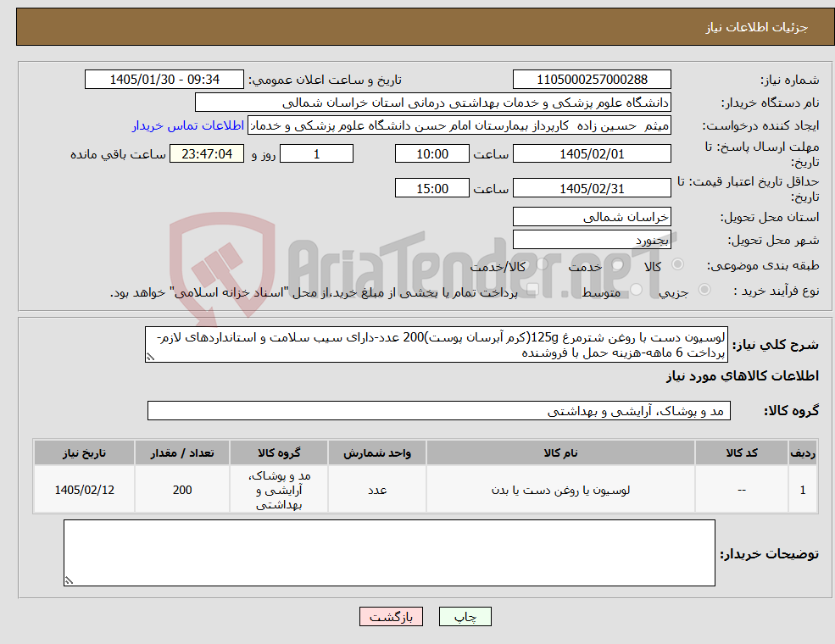This screenshot has height=644, width=835.
Task: Click the ساعت باقی مانده label
Action: (x=118, y=154)
